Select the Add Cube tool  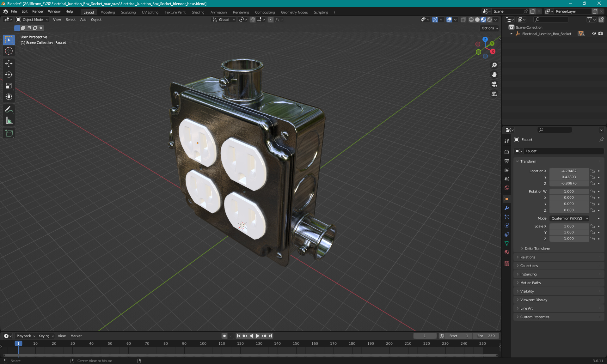(9, 133)
